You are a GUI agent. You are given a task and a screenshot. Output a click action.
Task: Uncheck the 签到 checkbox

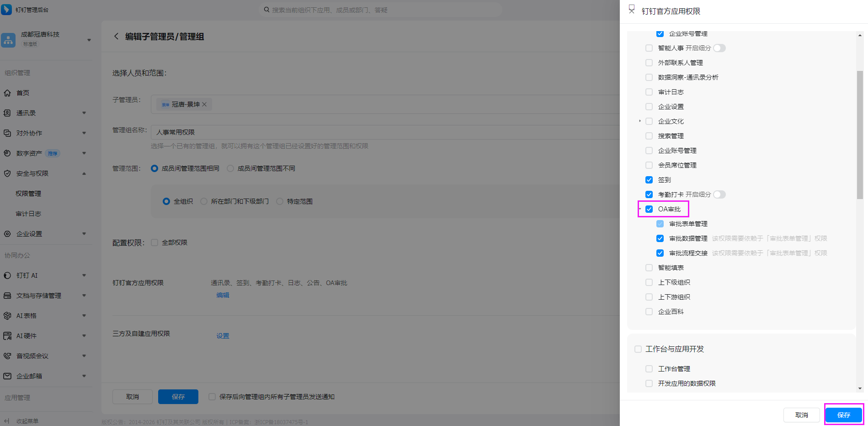pyautogui.click(x=649, y=180)
